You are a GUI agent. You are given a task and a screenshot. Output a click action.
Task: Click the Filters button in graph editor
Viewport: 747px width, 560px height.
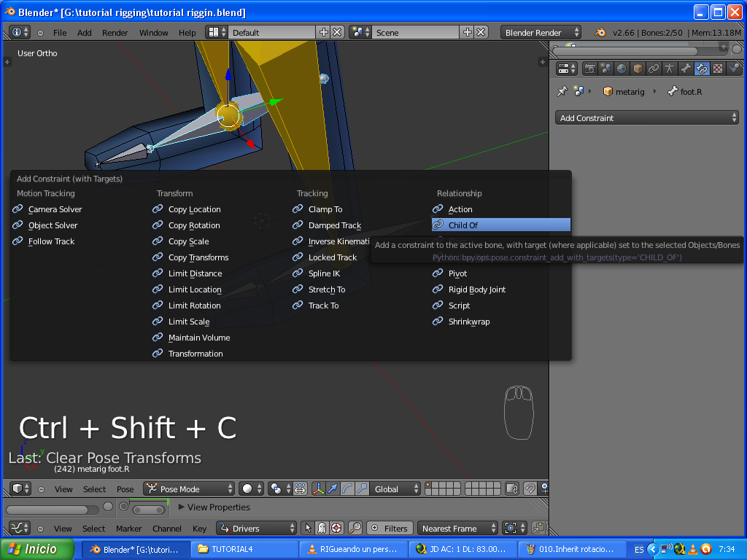click(390, 528)
